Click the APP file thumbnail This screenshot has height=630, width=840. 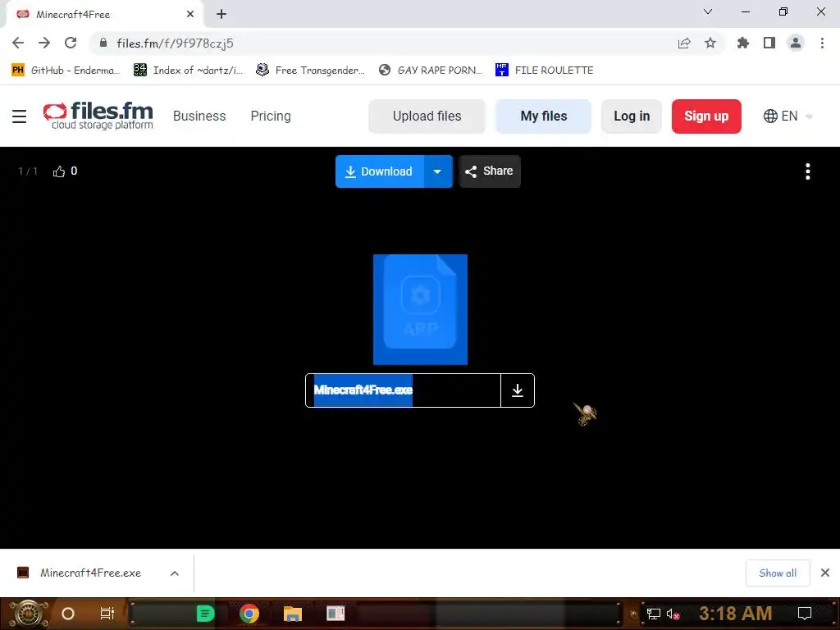pyautogui.click(x=421, y=309)
